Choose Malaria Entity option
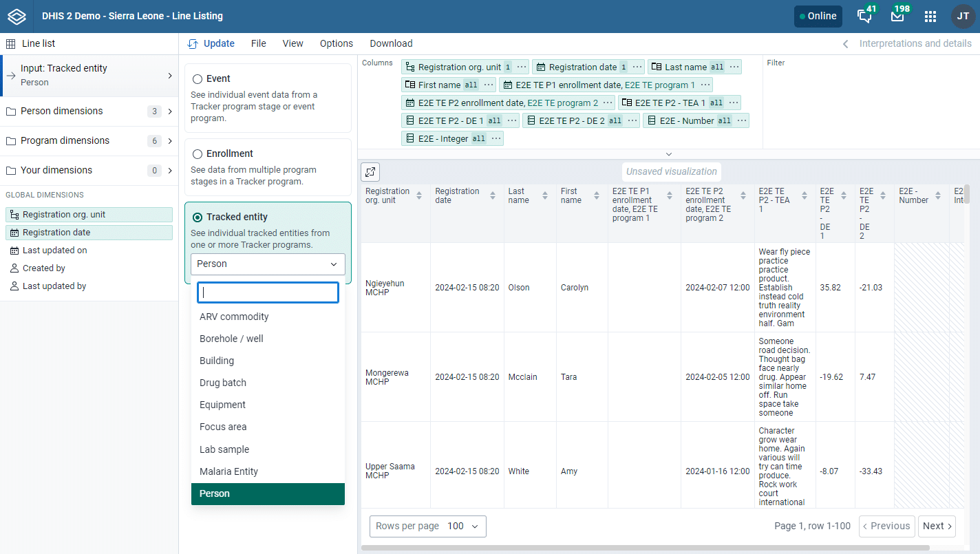The width and height of the screenshot is (980, 554). pyautogui.click(x=268, y=472)
